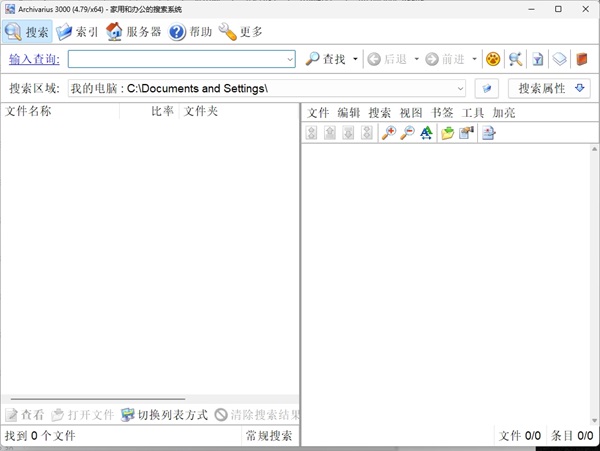Open the 搜索 (Search) tab

[x=27, y=32]
